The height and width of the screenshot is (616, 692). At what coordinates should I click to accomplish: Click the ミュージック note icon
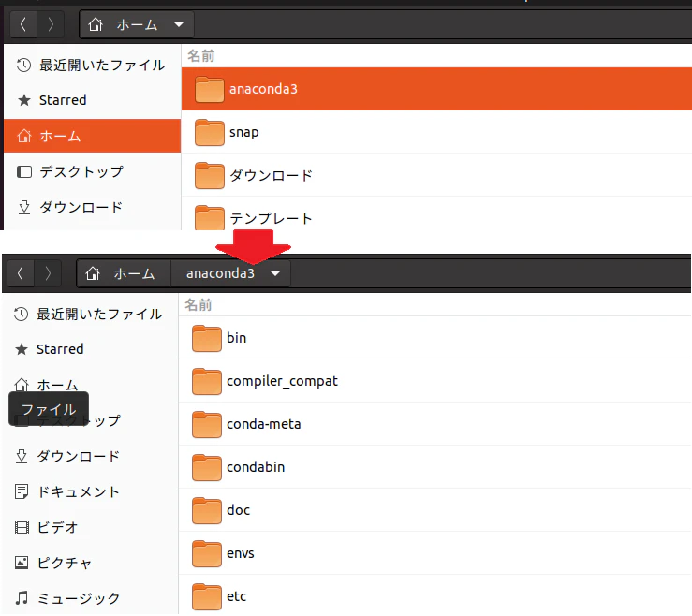22,598
